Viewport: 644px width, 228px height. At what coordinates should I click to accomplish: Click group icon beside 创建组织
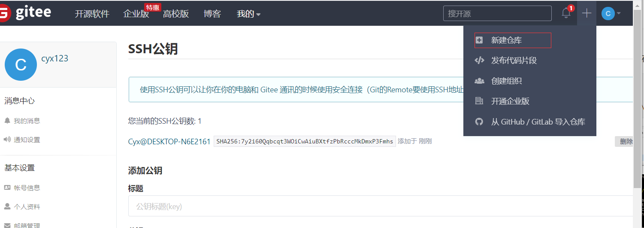click(x=479, y=81)
